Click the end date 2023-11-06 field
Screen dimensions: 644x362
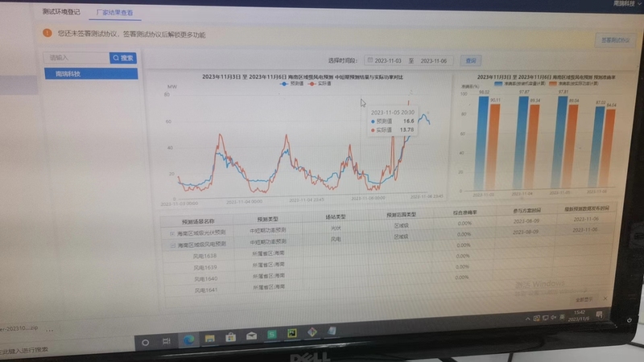coord(433,61)
